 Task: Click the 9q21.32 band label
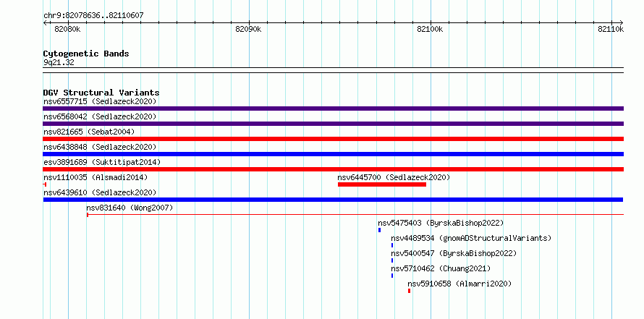coord(59,63)
